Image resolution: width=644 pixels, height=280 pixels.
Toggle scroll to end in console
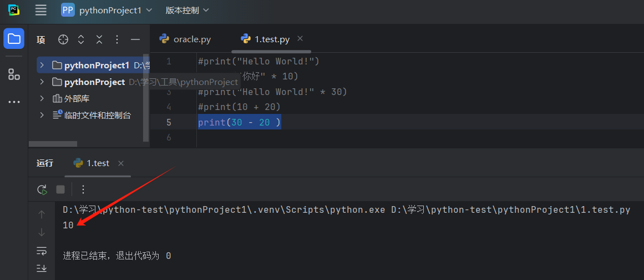(x=42, y=268)
